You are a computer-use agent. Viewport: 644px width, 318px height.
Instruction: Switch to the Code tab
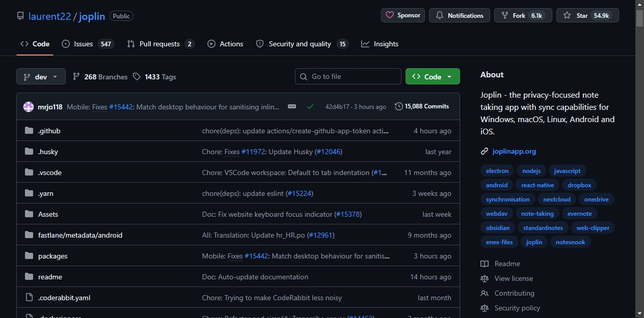coord(35,44)
